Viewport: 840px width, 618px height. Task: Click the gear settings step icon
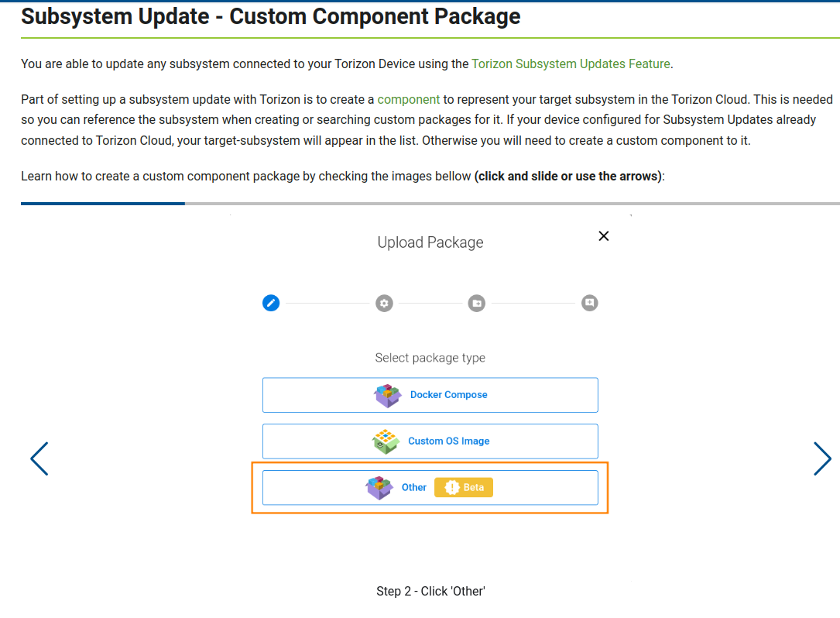pos(384,304)
